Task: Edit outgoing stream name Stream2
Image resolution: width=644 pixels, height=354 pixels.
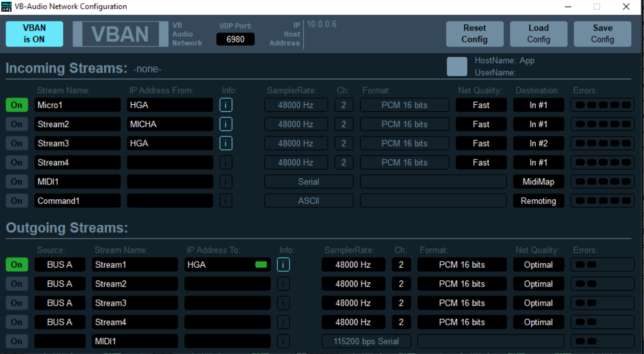Action: [135, 284]
